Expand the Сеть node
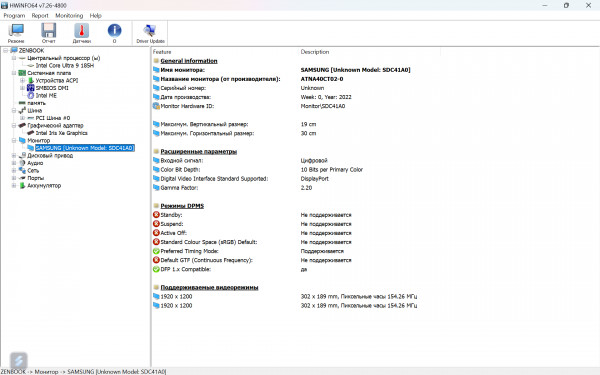Screen dimensions: 600x375 [x=14, y=171]
